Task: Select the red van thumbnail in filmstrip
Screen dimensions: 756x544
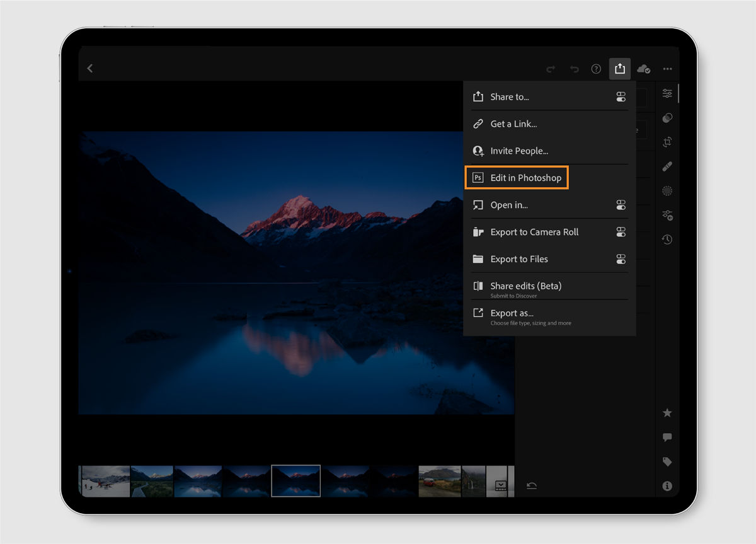Action: click(440, 481)
